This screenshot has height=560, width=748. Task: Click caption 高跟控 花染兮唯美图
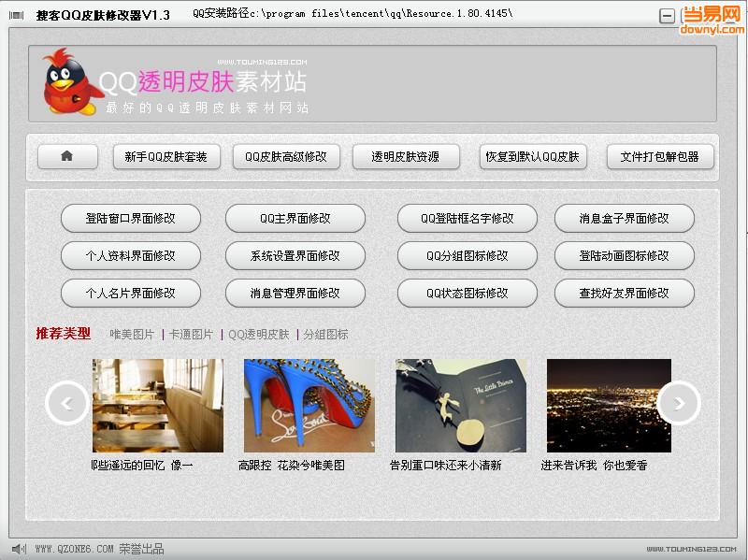[x=292, y=465]
